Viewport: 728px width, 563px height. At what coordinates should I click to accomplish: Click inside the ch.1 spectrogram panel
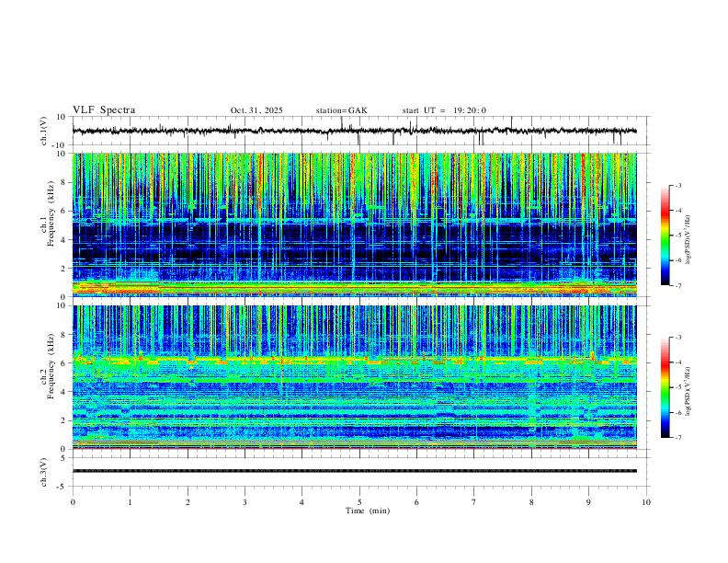pyautogui.click(x=354, y=224)
